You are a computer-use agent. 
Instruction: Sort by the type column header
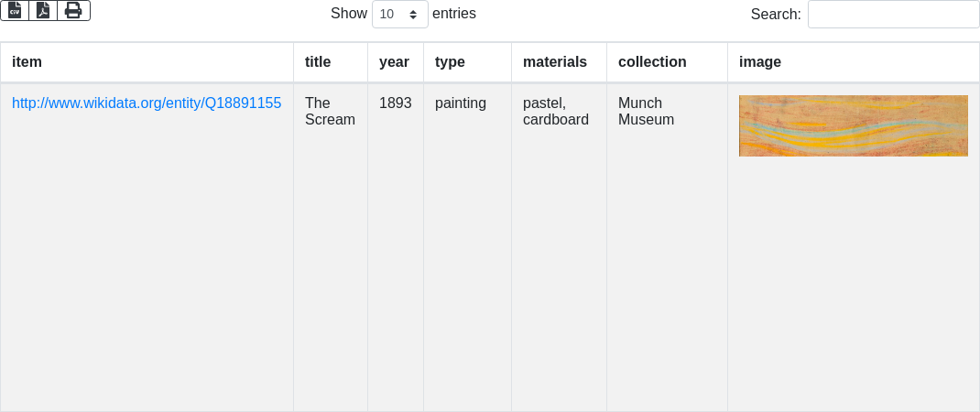click(x=450, y=62)
